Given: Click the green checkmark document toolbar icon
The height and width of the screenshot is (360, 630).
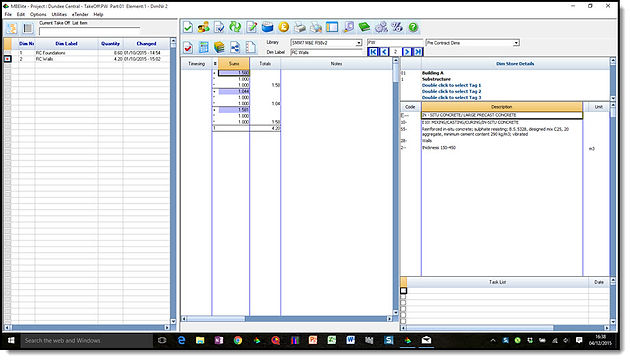Looking at the screenshot, I should click(x=188, y=27).
